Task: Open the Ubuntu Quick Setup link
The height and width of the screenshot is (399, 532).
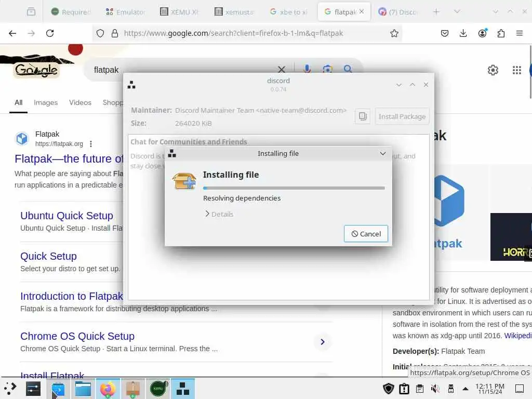Action: (x=66, y=216)
